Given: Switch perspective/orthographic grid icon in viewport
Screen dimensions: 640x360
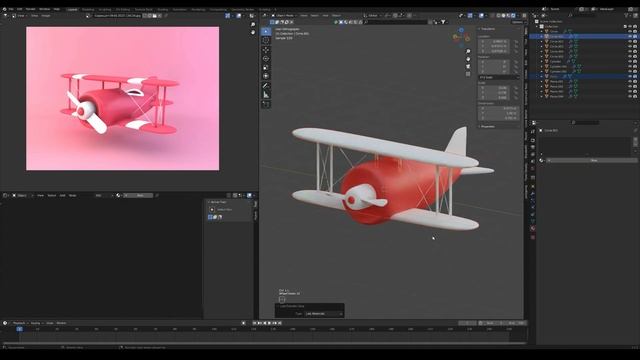Looking at the screenshot, I should (468, 74).
